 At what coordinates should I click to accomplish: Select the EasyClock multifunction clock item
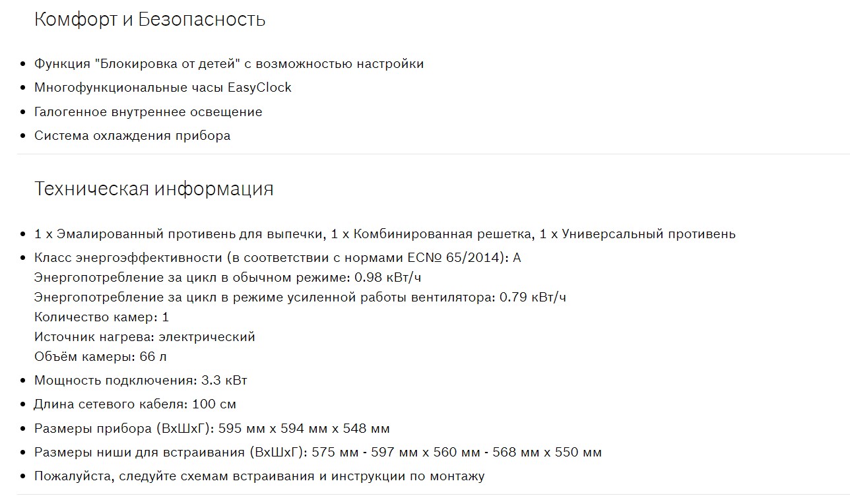pyautogui.click(x=162, y=88)
